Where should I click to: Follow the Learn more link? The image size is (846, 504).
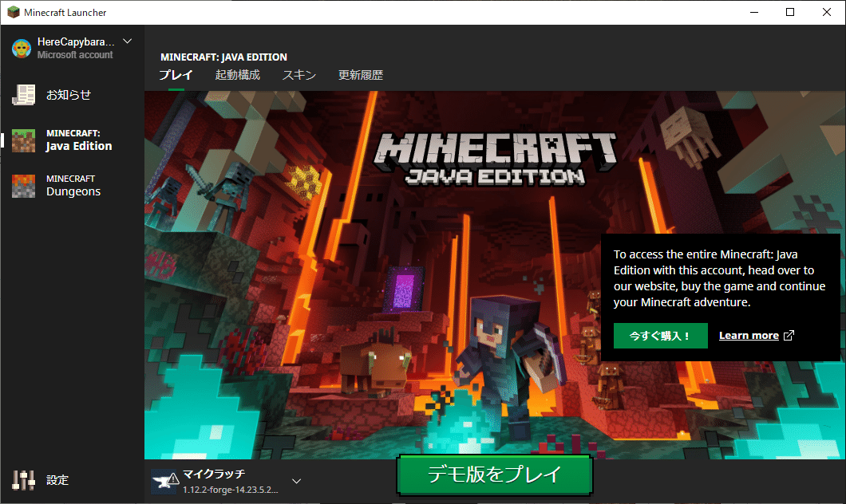[x=749, y=335]
